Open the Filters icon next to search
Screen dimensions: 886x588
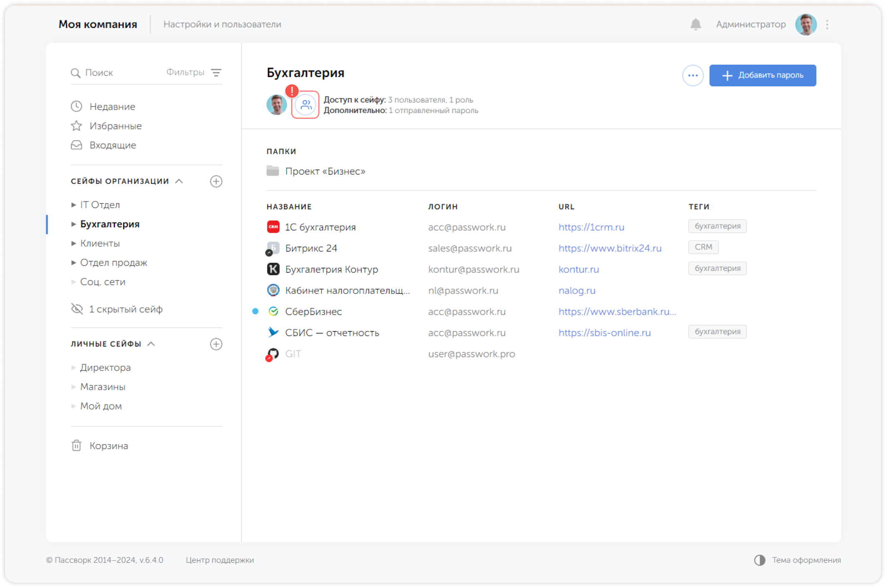click(216, 73)
